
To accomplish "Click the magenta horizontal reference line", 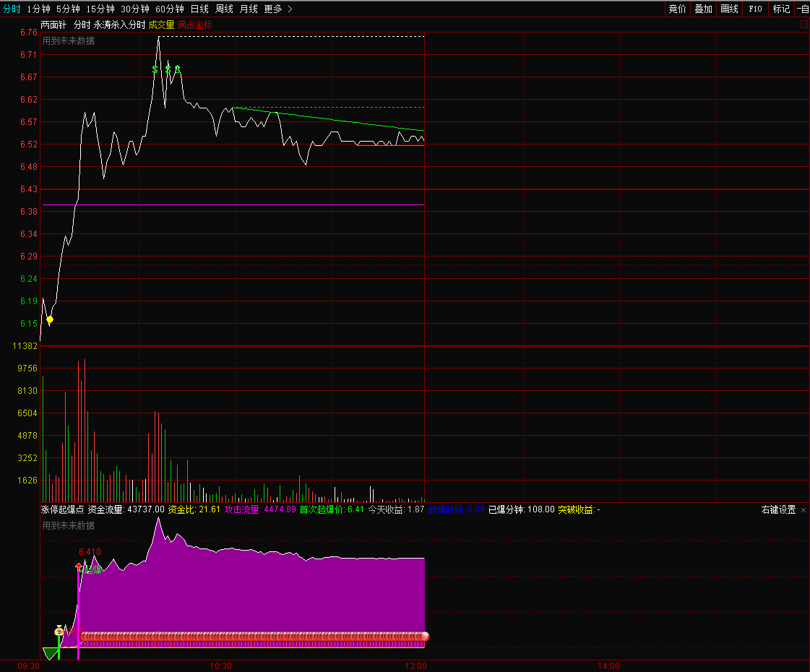I will coord(233,205).
